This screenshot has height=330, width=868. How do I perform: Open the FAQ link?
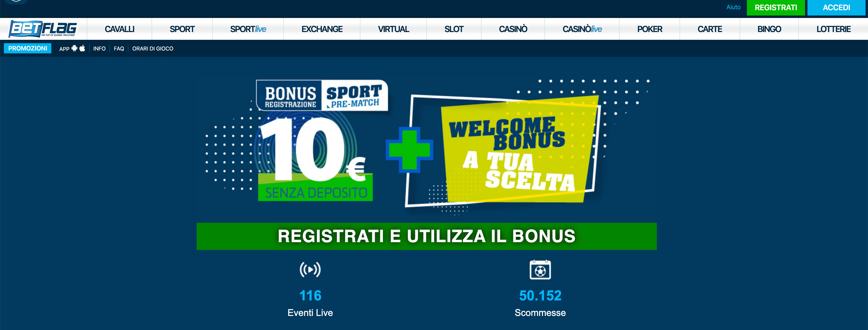point(119,49)
